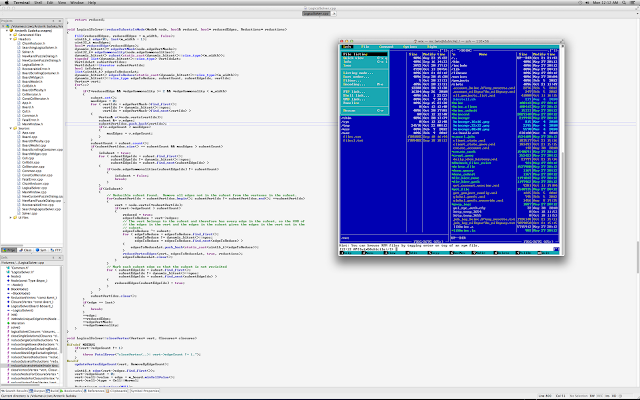Switch to the Class panel tab
The width and height of the screenshot is (640, 400).
click(x=25, y=250)
